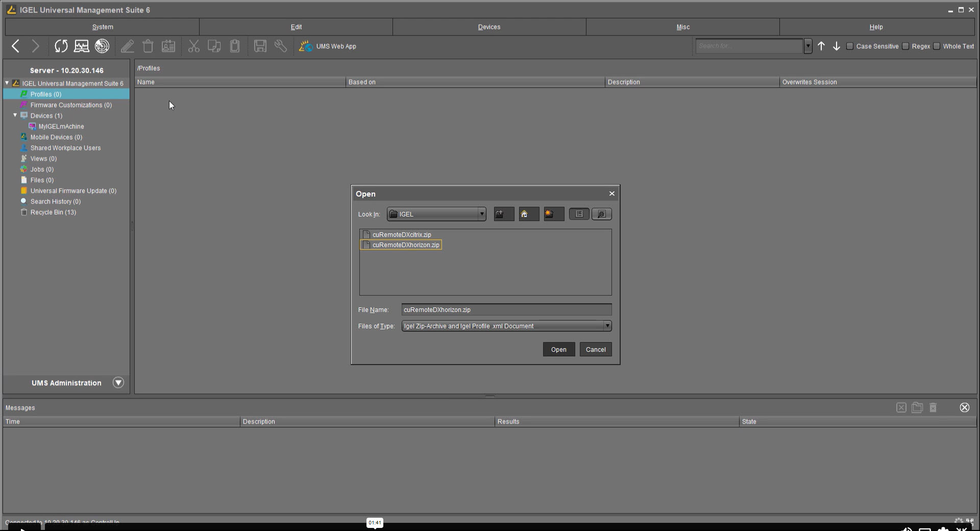The image size is (980, 531).
Task: Switch Open dialog to list view
Action: pos(579,214)
